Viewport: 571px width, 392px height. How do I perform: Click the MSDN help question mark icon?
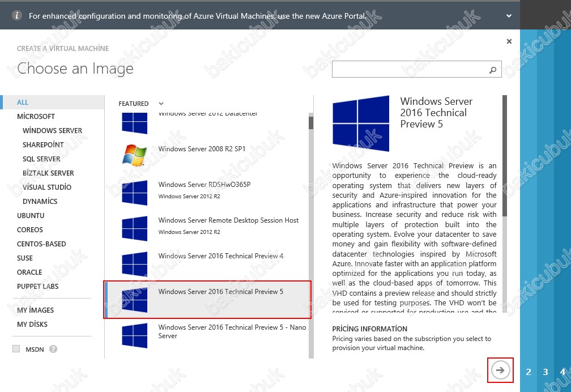53,350
